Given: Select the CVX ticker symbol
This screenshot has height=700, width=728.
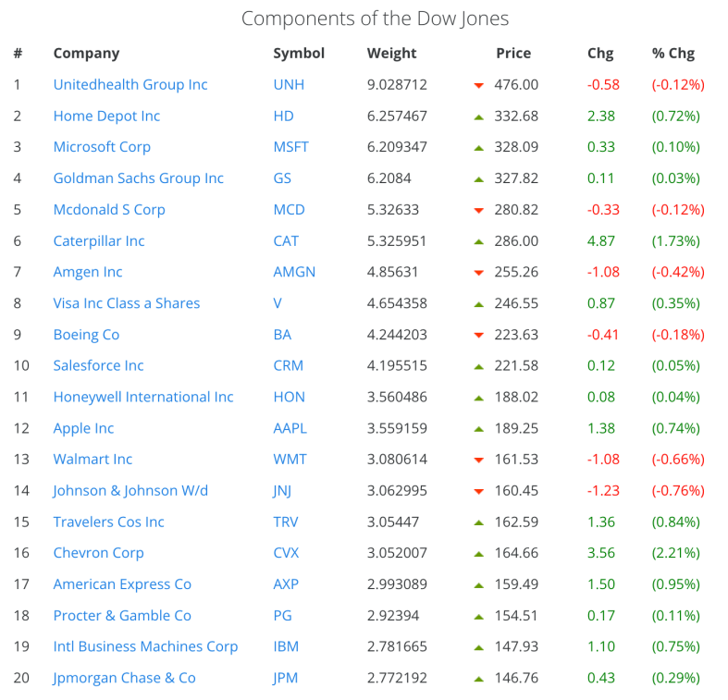Looking at the screenshot, I should pos(287,553).
